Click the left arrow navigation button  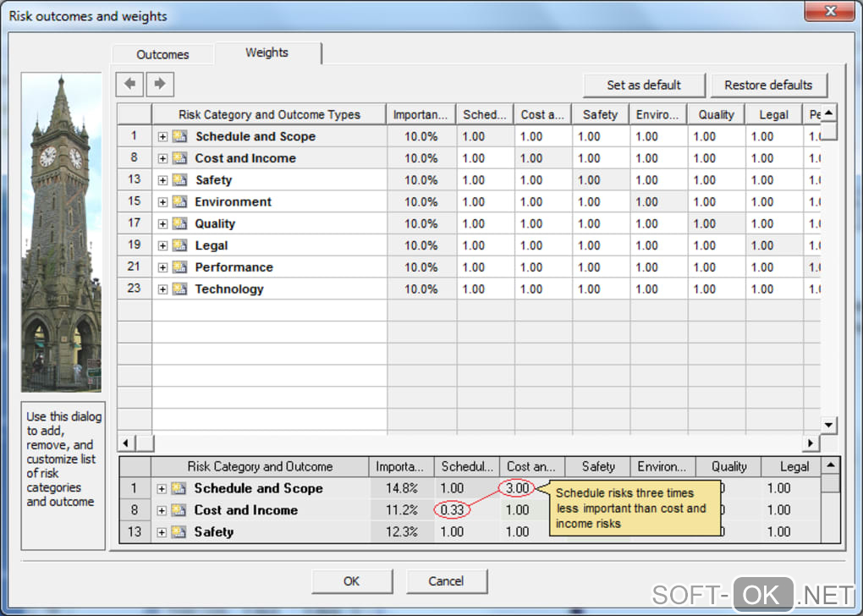coord(130,85)
